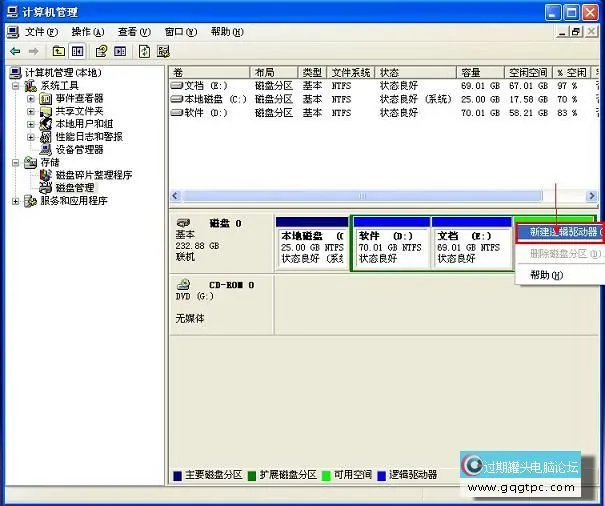The width and height of the screenshot is (605, 506).
Task: Sort by the 布局 column header
Action: coord(274,72)
